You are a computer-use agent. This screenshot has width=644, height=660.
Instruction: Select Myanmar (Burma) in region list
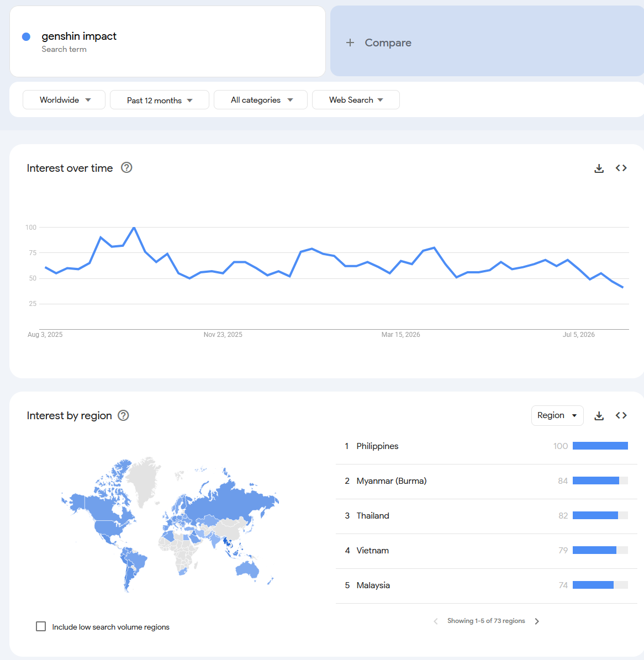pos(486,481)
